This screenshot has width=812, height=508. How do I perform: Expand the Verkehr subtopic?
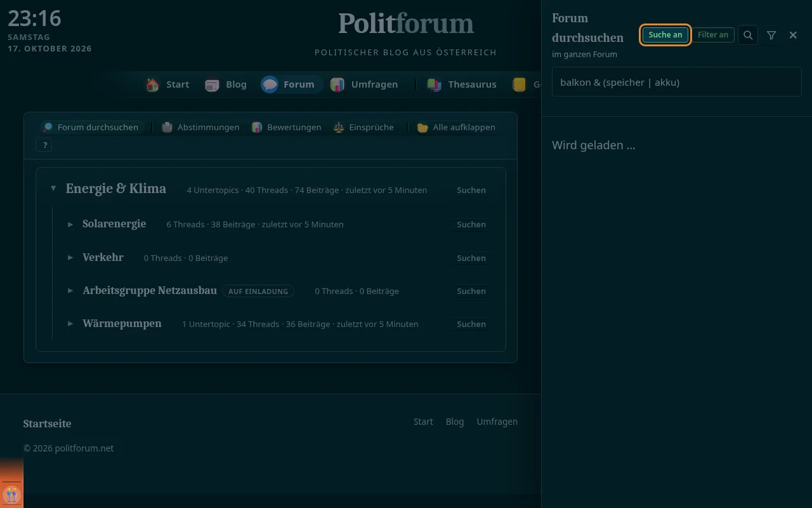point(70,258)
